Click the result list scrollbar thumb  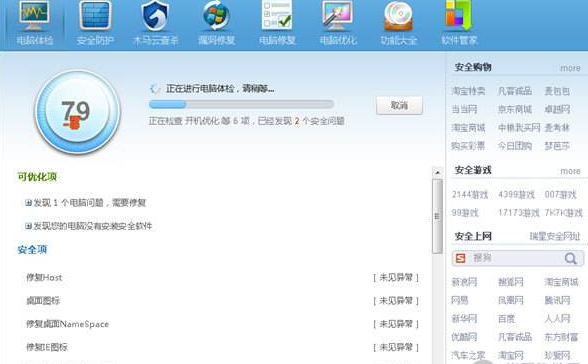click(437, 216)
